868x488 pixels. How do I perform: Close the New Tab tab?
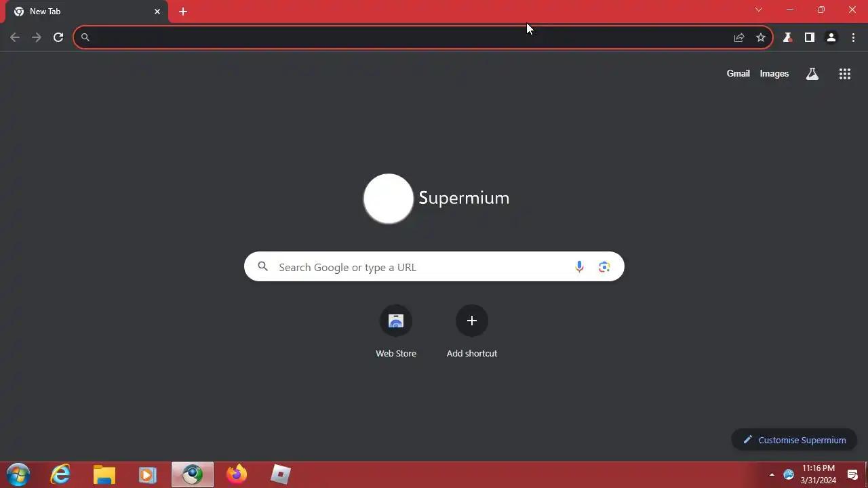(157, 12)
